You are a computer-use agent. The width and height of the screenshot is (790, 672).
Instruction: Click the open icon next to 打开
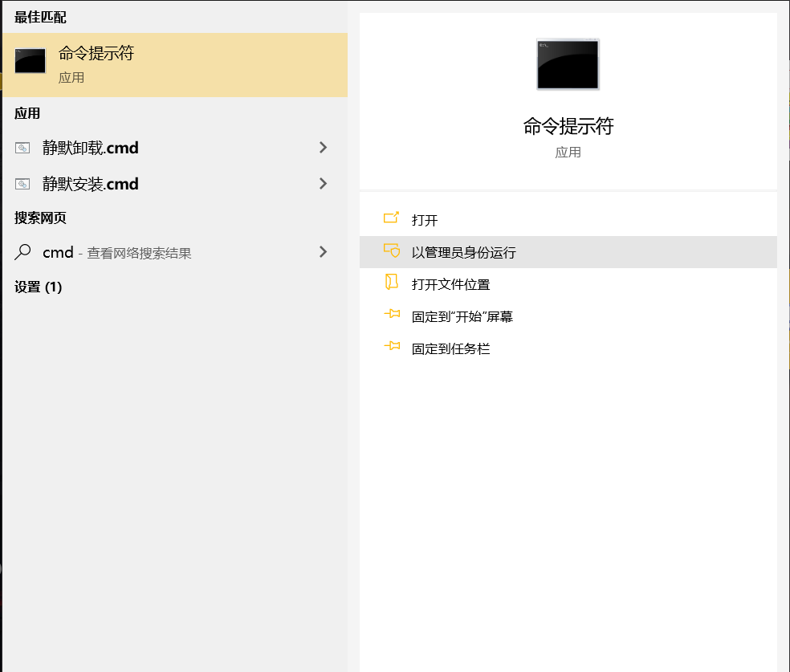392,218
